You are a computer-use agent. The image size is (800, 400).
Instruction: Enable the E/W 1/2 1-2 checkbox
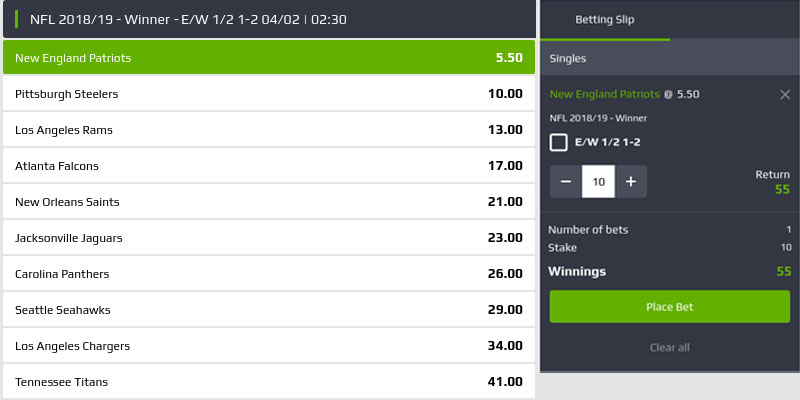559,142
